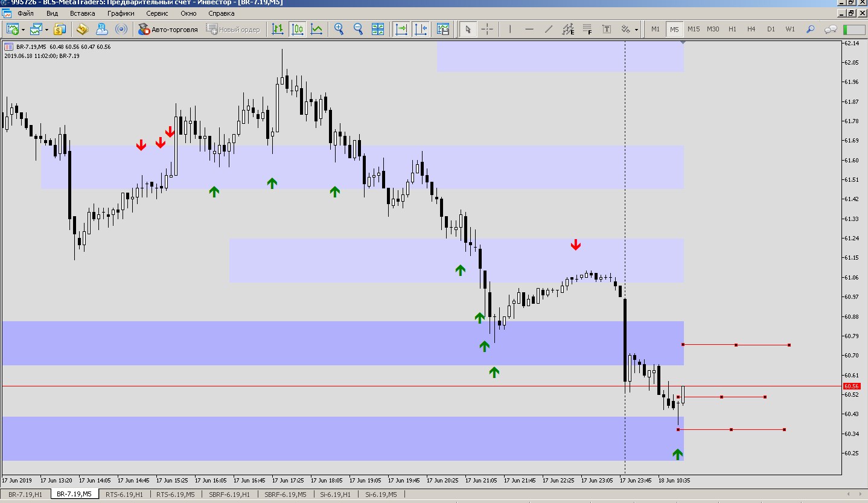Select the Fibonacci retracement tool

(587, 29)
